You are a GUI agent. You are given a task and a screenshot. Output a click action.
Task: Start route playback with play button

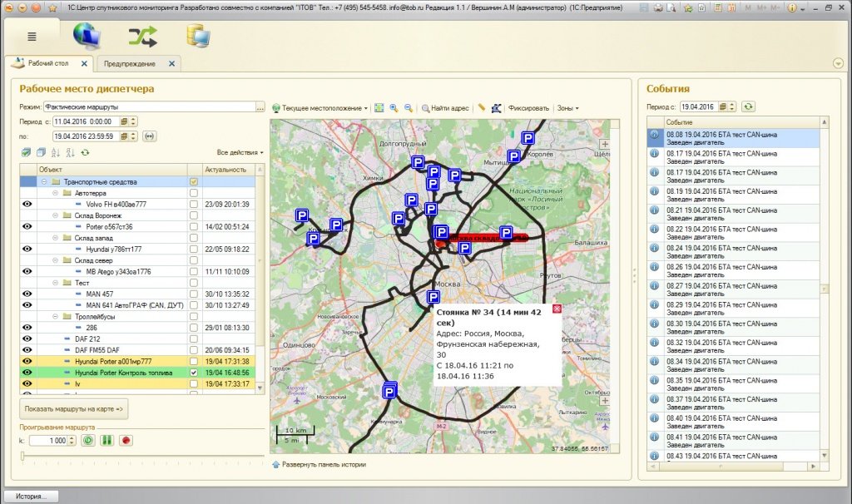click(88, 441)
